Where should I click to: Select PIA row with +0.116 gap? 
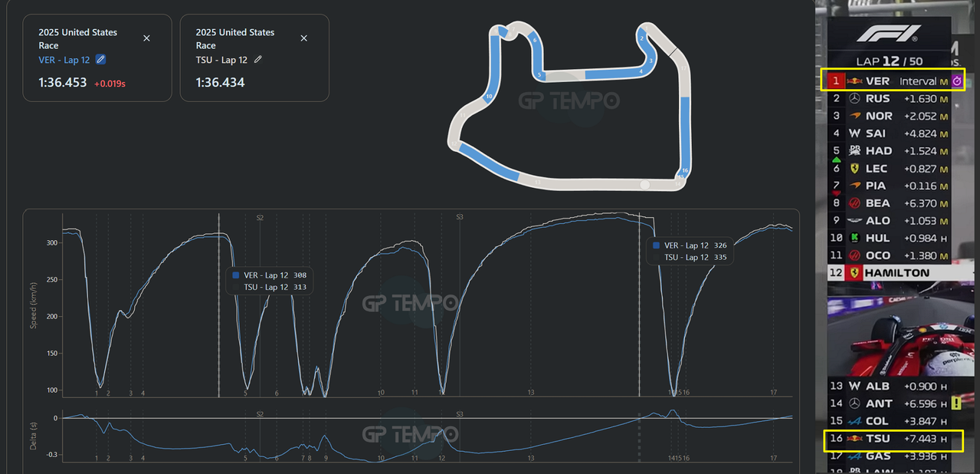(x=890, y=186)
